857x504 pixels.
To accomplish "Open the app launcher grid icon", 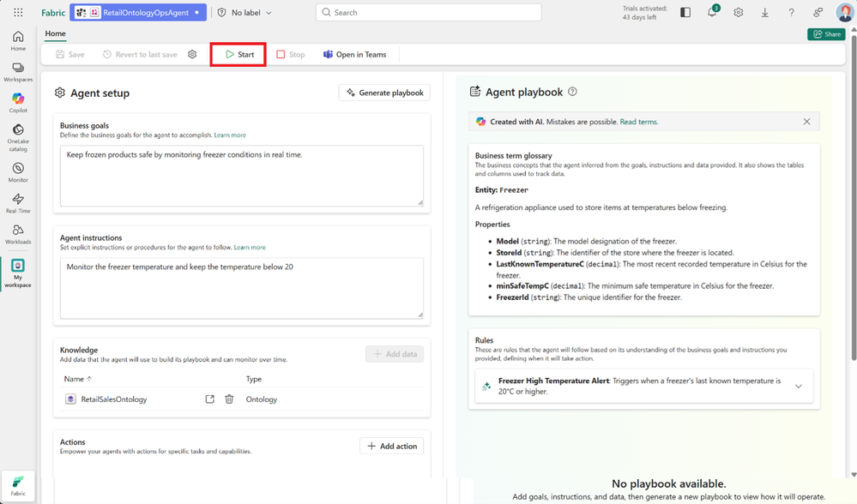I will pyautogui.click(x=18, y=13).
